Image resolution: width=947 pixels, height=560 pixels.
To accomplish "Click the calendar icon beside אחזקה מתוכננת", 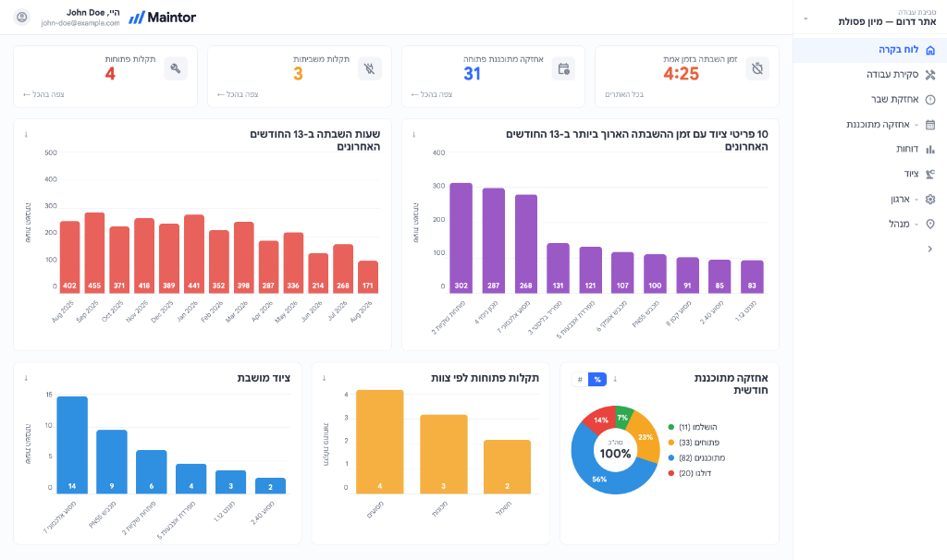I will [x=930, y=125].
